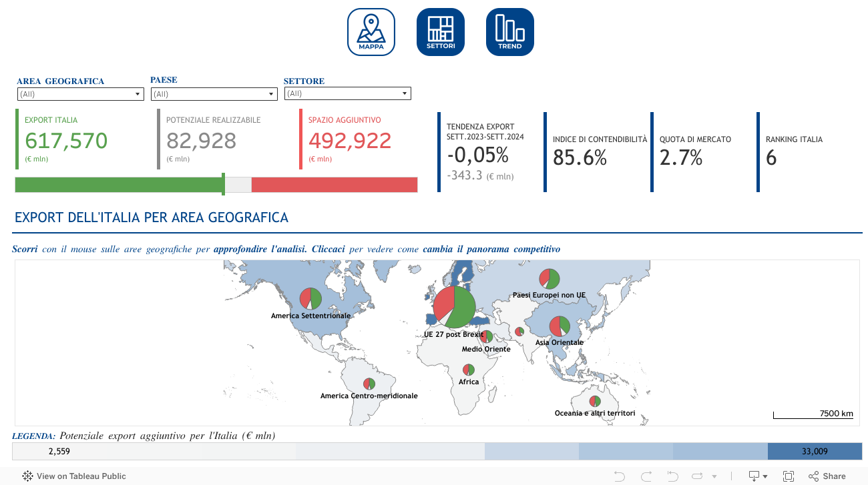Click the red spazio aggiuntivo bar segment
Image resolution: width=868 pixels, height=485 pixels.
click(334, 185)
